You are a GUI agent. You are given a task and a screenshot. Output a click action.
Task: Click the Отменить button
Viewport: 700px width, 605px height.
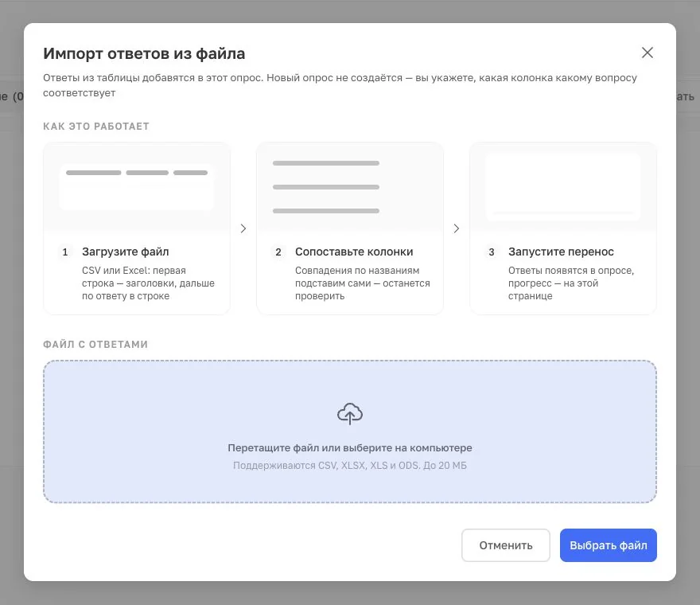505,545
